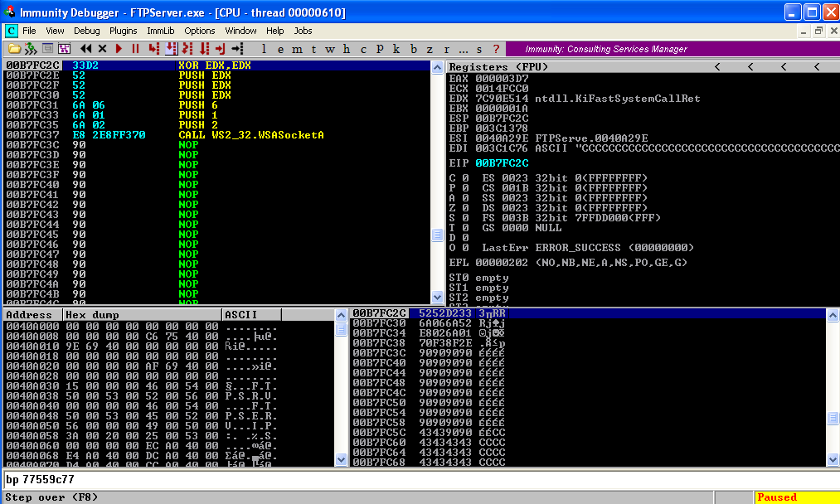
Task: Show breakpoints with the b button
Action: [413, 49]
